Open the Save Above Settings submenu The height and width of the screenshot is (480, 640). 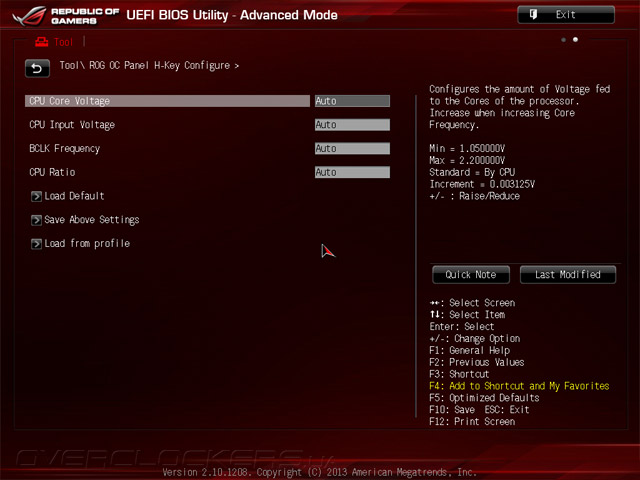point(92,220)
